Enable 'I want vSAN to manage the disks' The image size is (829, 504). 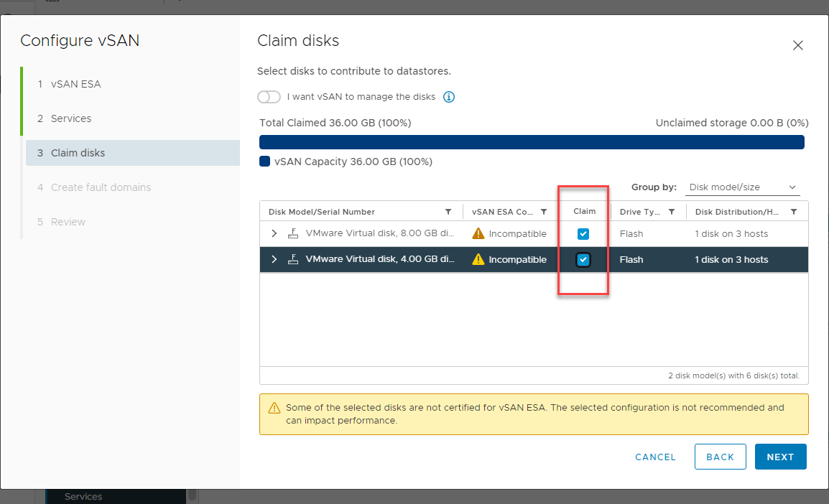point(269,96)
